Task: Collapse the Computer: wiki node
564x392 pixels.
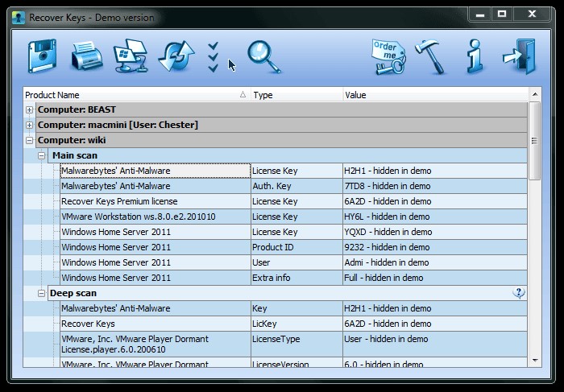Action: pyautogui.click(x=30, y=140)
